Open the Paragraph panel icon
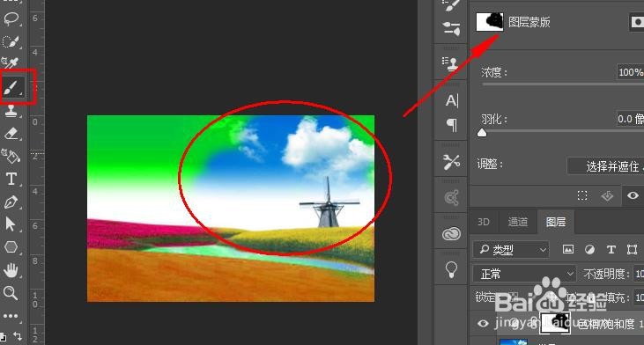The width and height of the screenshot is (644, 345). click(x=451, y=125)
